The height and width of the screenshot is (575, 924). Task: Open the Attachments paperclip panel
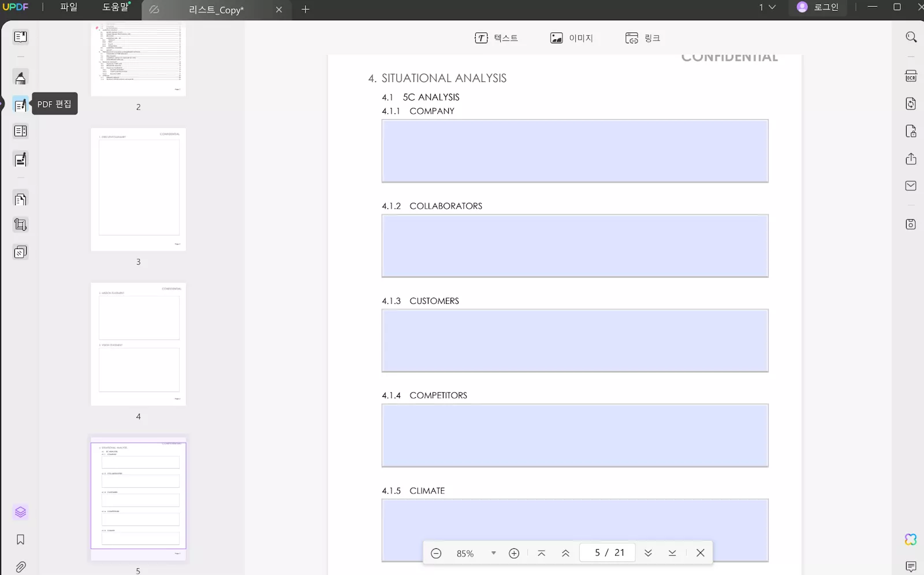click(x=20, y=567)
